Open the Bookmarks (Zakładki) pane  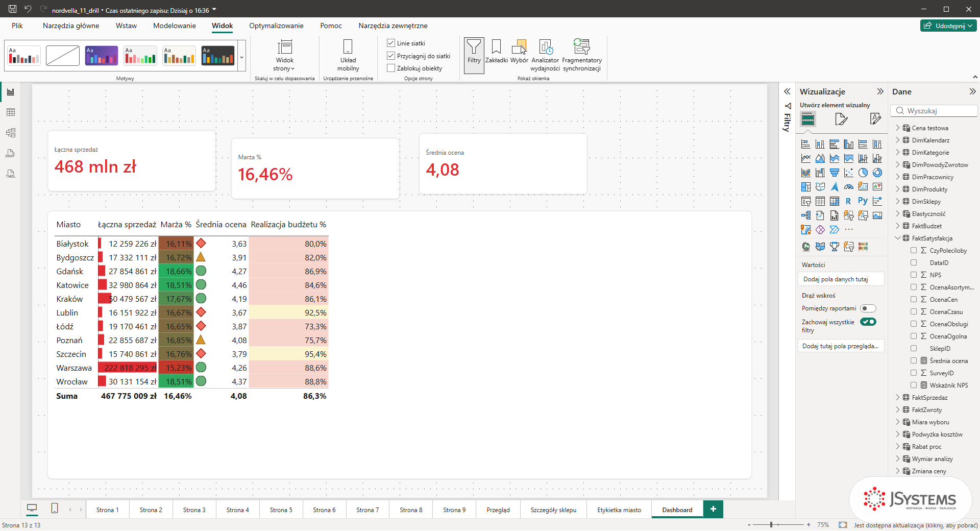496,52
